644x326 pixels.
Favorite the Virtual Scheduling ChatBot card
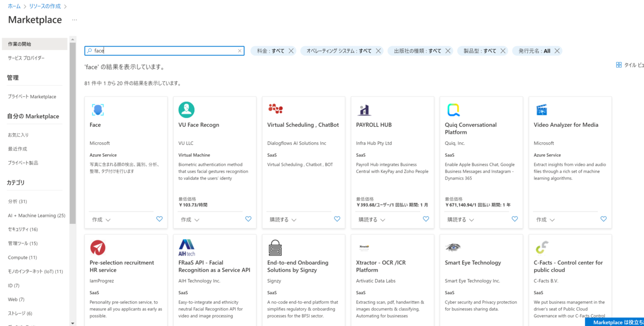coord(337,219)
